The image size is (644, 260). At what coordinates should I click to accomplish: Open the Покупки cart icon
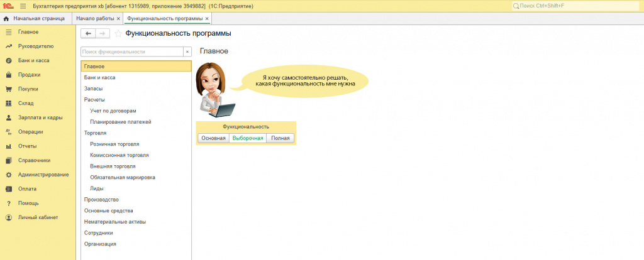(x=9, y=89)
